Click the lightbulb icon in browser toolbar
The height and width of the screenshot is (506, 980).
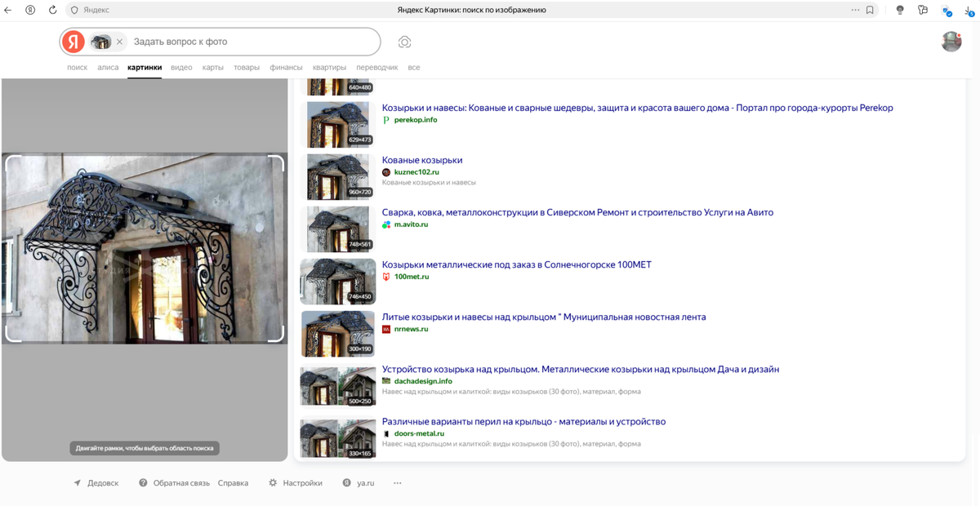pyautogui.click(x=900, y=11)
